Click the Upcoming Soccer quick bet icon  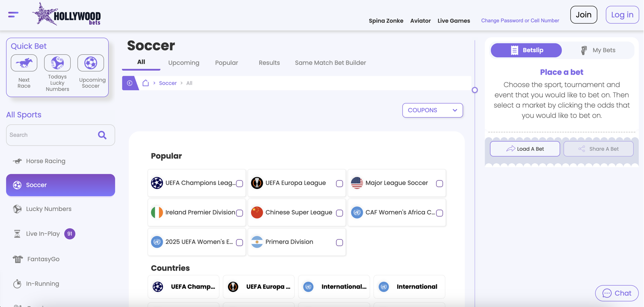pos(90,62)
